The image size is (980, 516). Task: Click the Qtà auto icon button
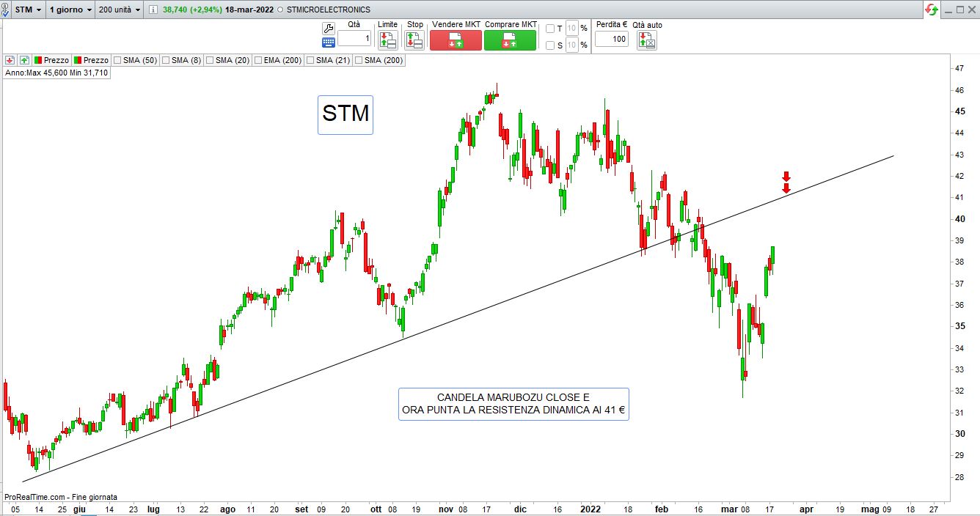tap(647, 40)
